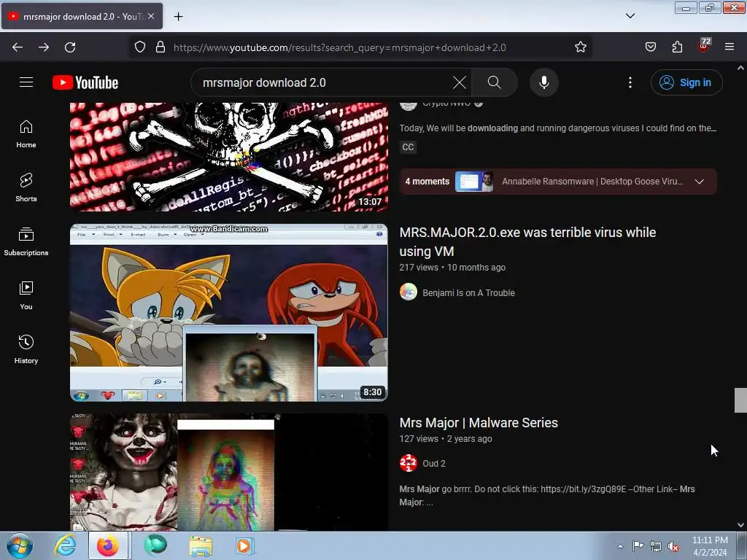Open History in sidebar
Image resolution: width=747 pixels, height=560 pixels.
click(x=26, y=349)
